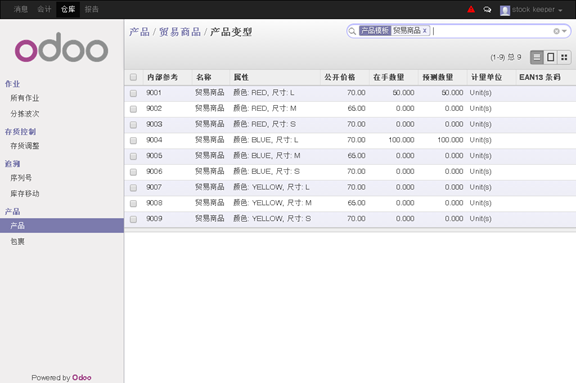The height and width of the screenshot is (383, 576).
Task: Click the Odoo logo
Action: (x=61, y=47)
